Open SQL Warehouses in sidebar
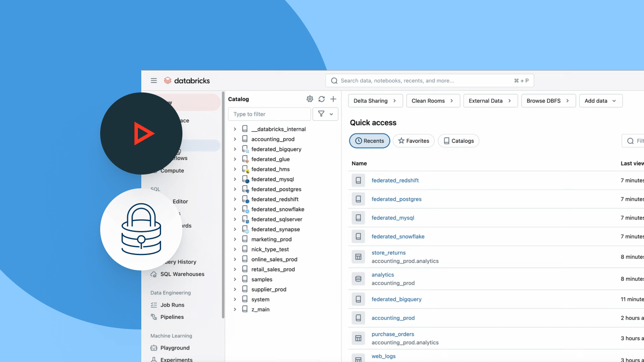The image size is (644, 362). 182,274
